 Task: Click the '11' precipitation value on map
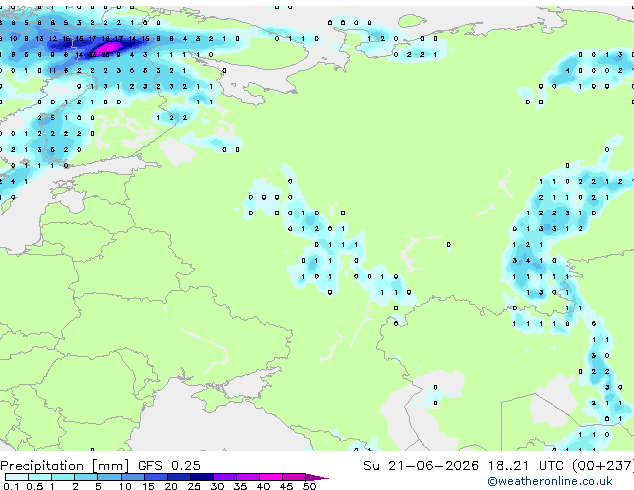(53, 70)
